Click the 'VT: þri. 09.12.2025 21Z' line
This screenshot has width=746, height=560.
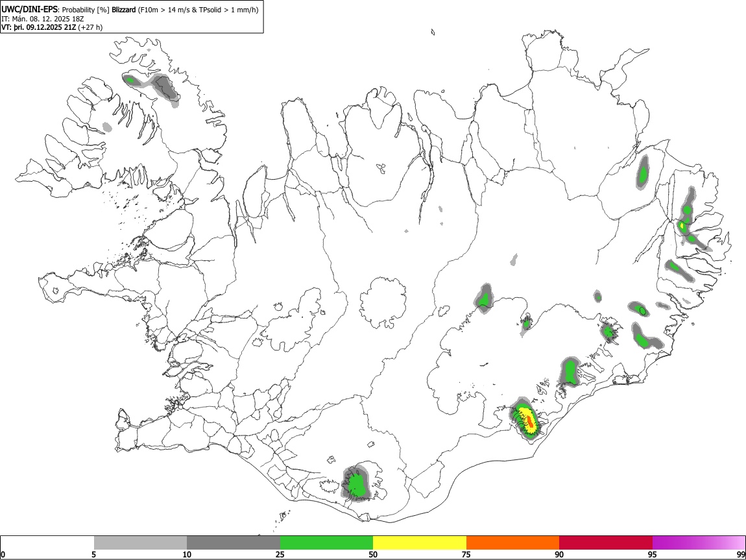(38, 27)
